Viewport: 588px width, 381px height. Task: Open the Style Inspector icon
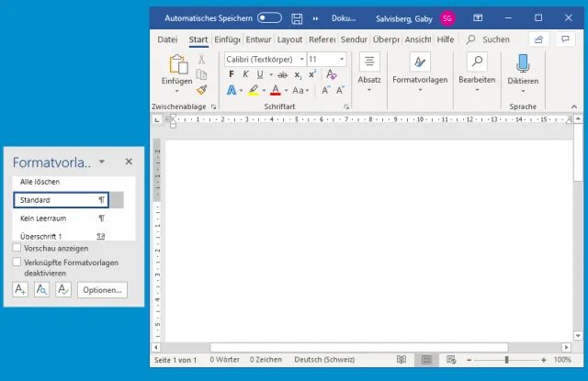41,290
